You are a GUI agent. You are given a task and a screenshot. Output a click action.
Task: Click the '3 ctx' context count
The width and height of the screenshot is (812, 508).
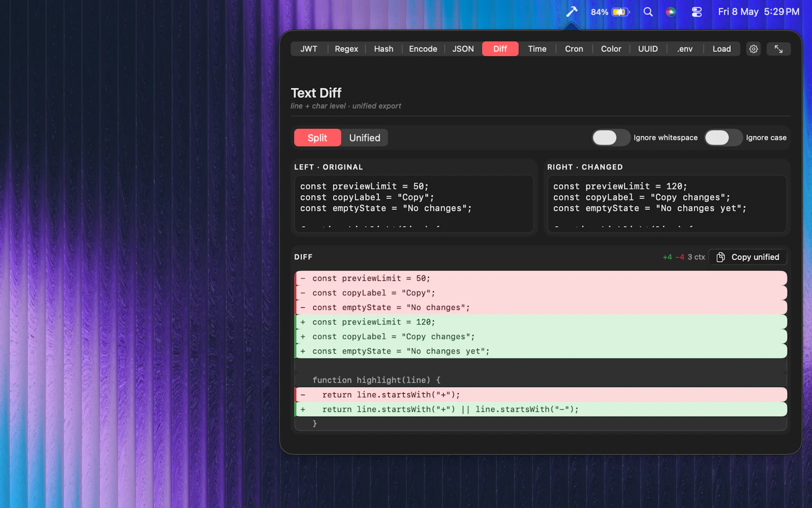tap(696, 257)
